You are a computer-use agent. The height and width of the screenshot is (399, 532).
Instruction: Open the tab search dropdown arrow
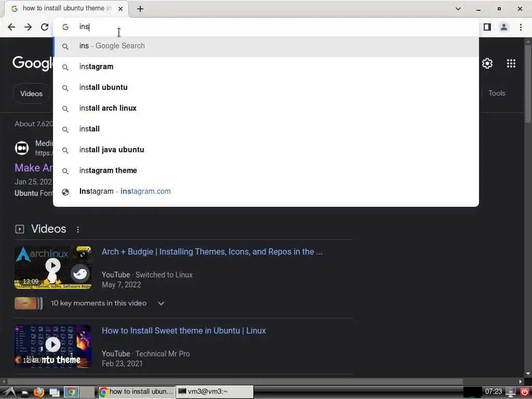pos(458,9)
